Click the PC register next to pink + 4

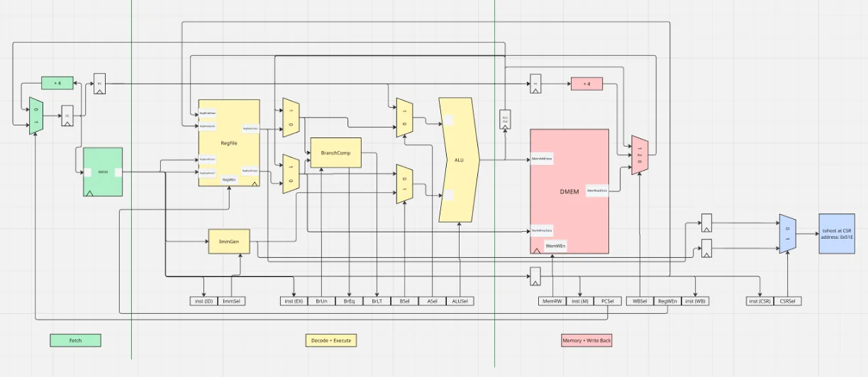click(x=536, y=83)
